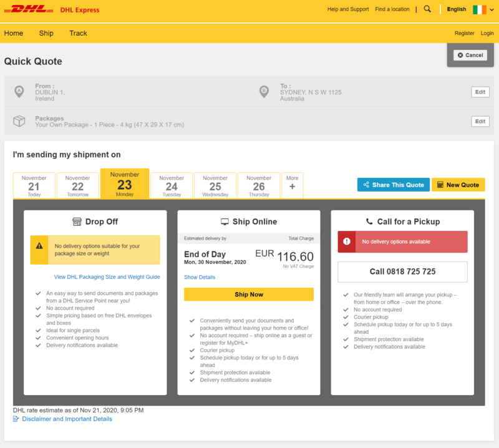Click Register link
The height and width of the screenshot is (448, 499).
(x=464, y=33)
